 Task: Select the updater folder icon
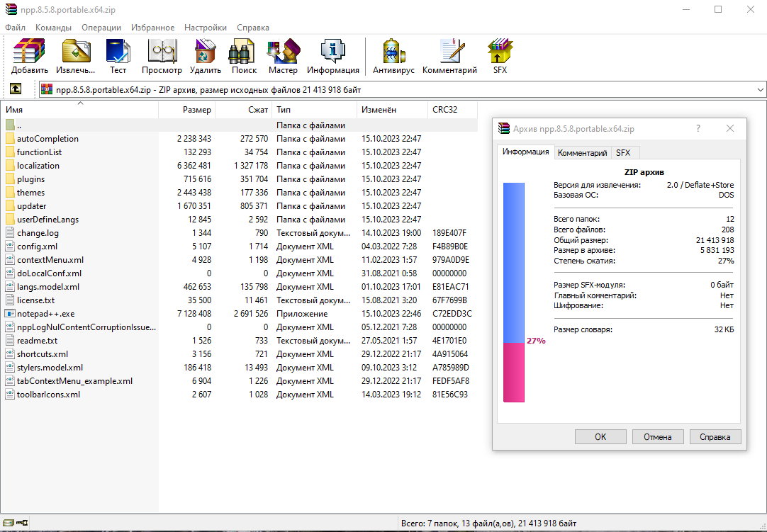click(10, 206)
